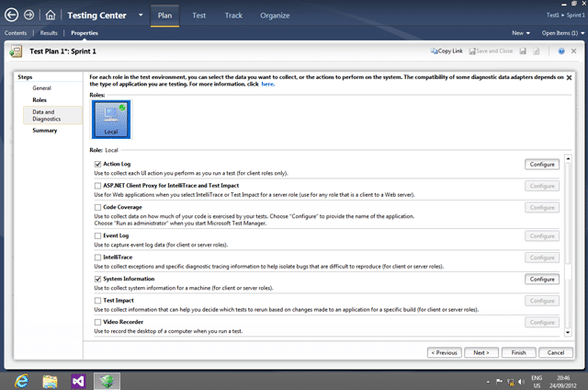588x390 pixels.
Task: Enable the IntelliTrace checkbox
Action: coord(98,258)
